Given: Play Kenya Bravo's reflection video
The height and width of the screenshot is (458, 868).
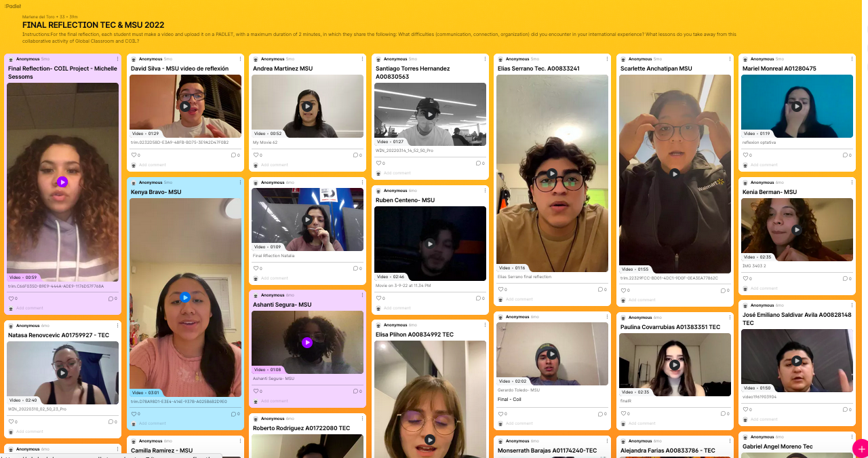Looking at the screenshot, I should (185, 297).
